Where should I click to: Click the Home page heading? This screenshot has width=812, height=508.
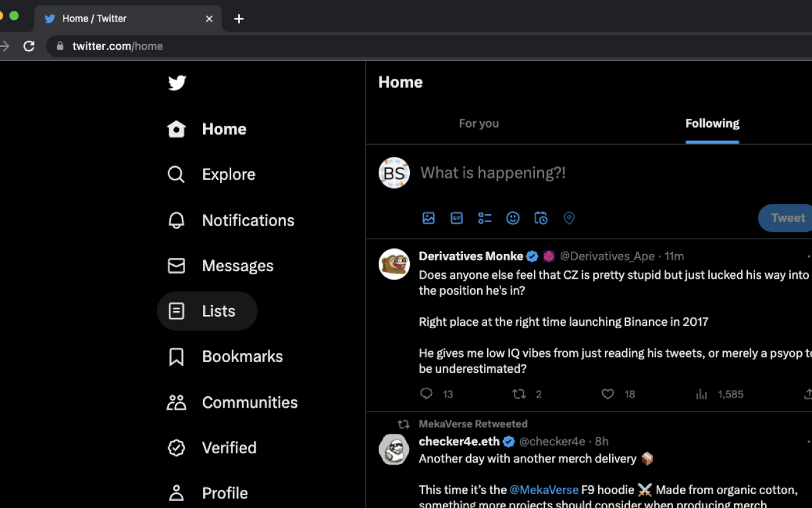coord(400,82)
